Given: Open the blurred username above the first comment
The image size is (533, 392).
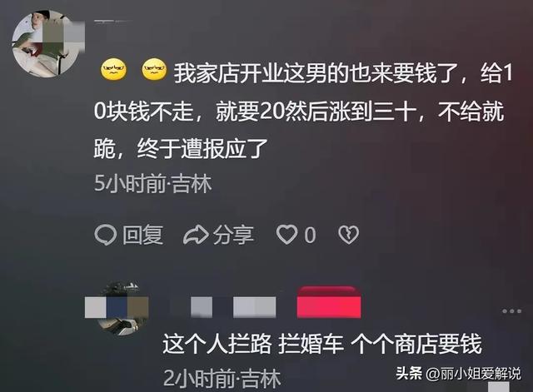Looking at the screenshot, I should point(112,22).
